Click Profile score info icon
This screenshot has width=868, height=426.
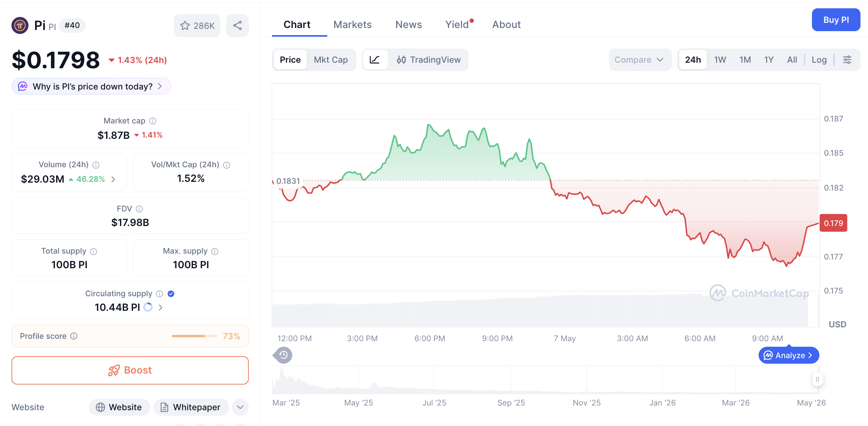(74, 336)
